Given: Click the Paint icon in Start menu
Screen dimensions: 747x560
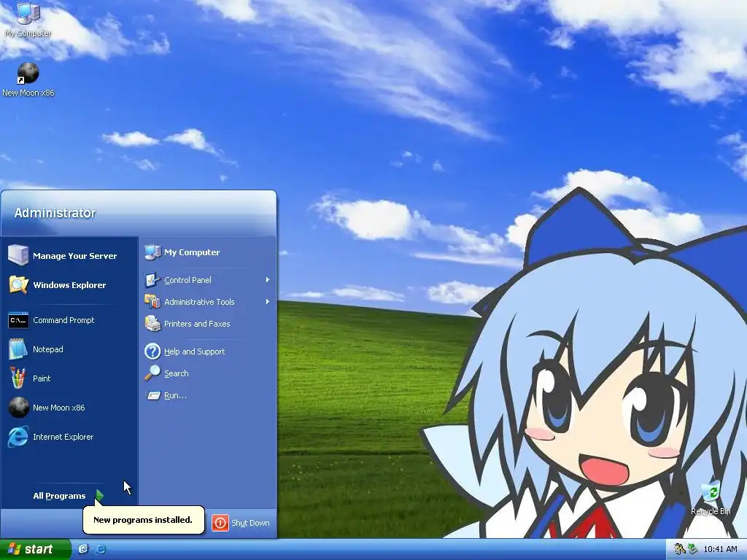Looking at the screenshot, I should pyautogui.click(x=18, y=378).
